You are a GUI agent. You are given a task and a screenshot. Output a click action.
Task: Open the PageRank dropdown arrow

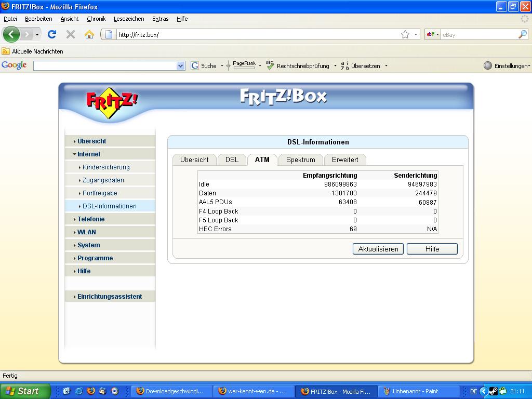click(260, 66)
